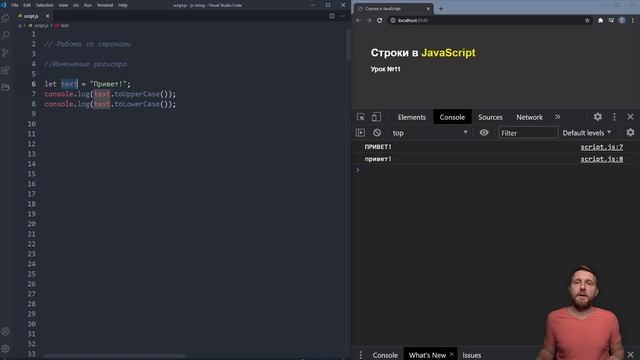This screenshot has height=360, width=640.
Task: Open the Chrome three-dot menu
Action: click(x=633, y=20)
